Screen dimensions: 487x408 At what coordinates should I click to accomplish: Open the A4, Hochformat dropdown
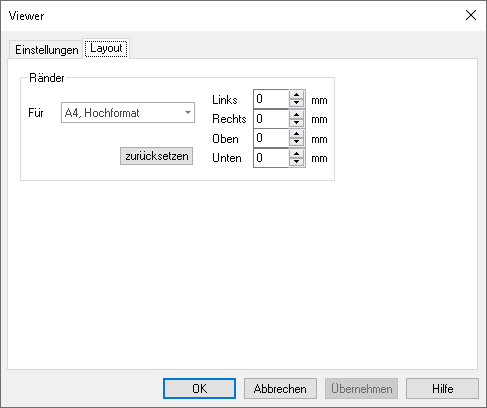(128, 113)
